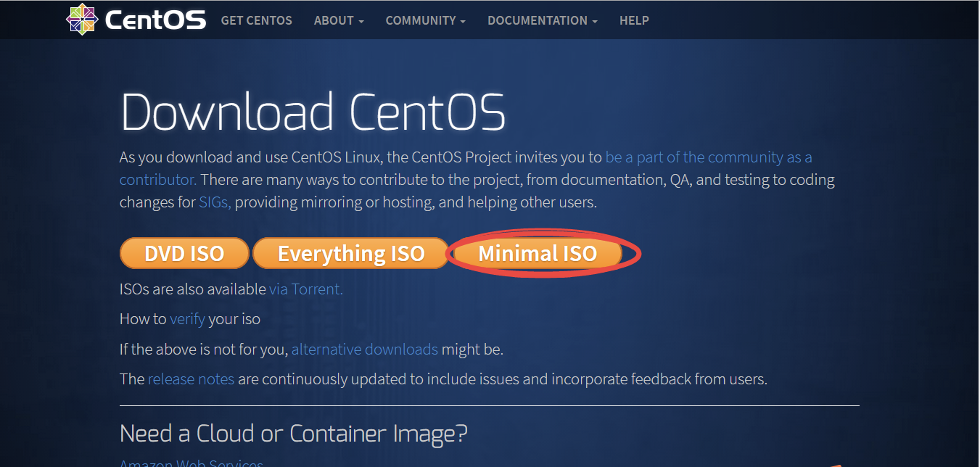Click the 'Download CentOS' page heading
The image size is (980, 467).
[x=313, y=112]
